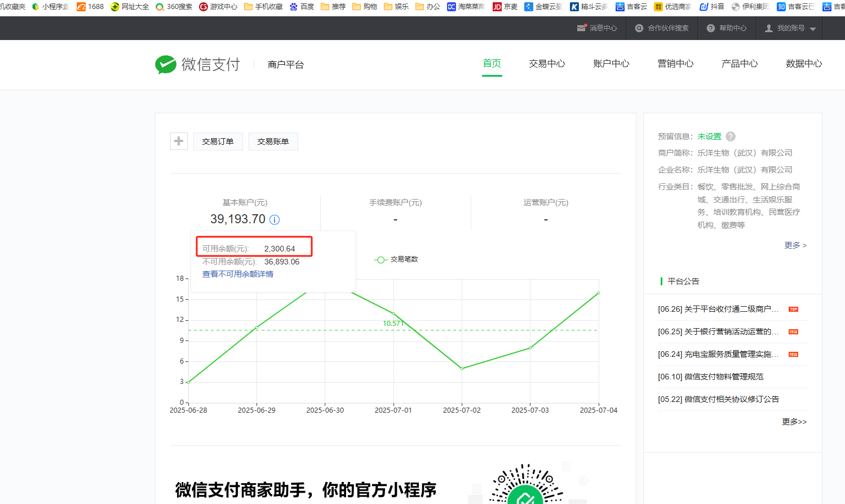
Task: Click the 2025-07-02 data point on chart
Action: pyautogui.click(x=462, y=369)
